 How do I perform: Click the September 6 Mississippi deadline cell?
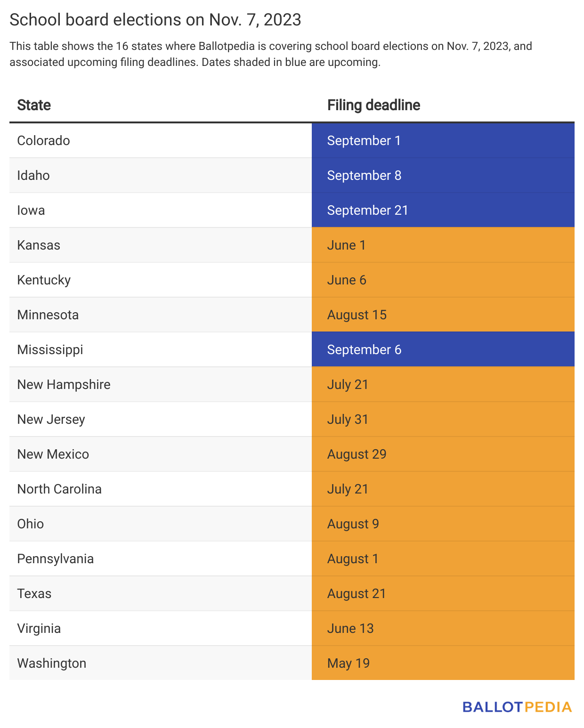(443, 349)
